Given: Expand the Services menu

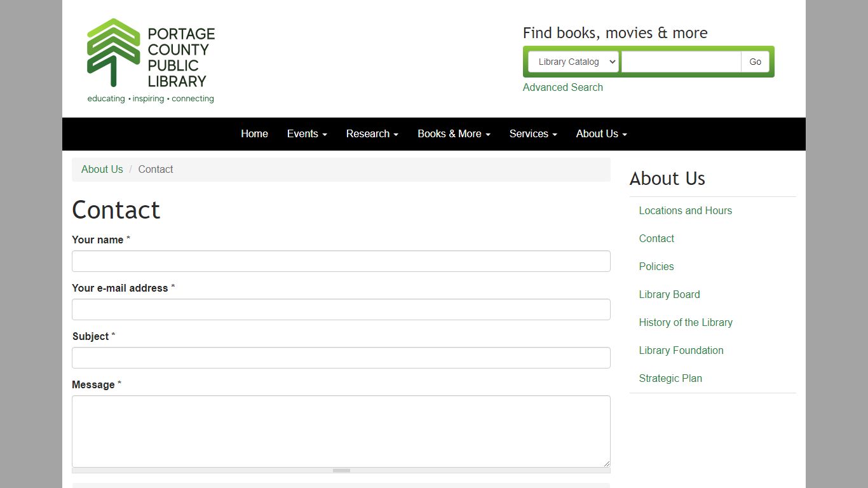Looking at the screenshot, I should [533, 133].
